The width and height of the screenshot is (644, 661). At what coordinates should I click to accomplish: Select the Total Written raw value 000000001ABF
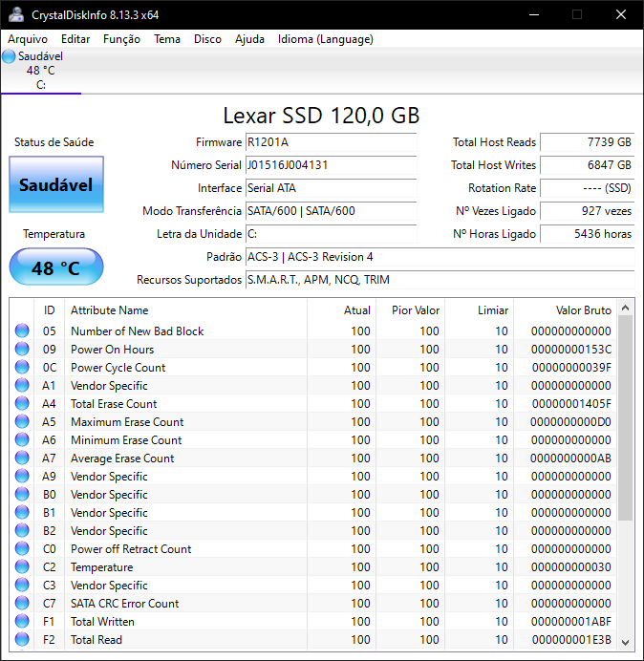point(571,622)
